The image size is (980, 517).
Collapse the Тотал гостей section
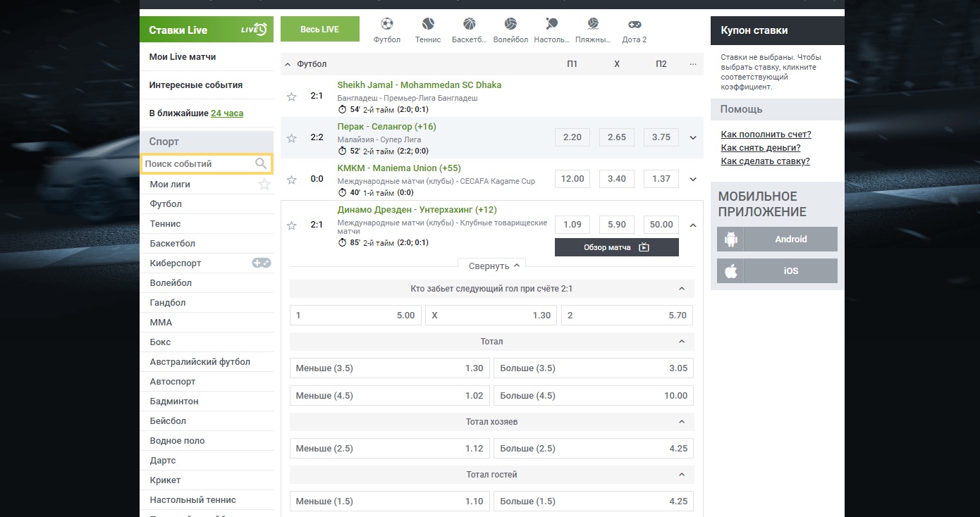coord(682,475)
